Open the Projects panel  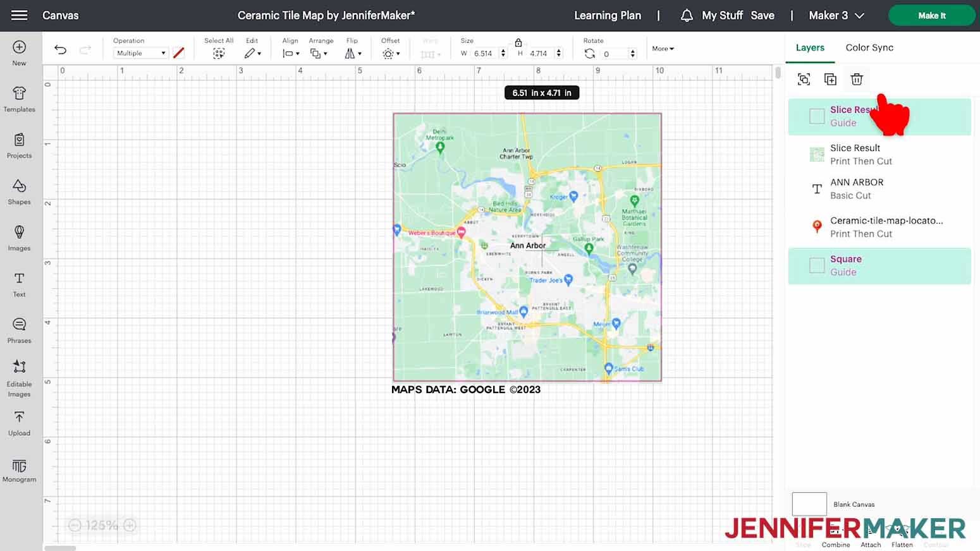(x=19, y=145)
